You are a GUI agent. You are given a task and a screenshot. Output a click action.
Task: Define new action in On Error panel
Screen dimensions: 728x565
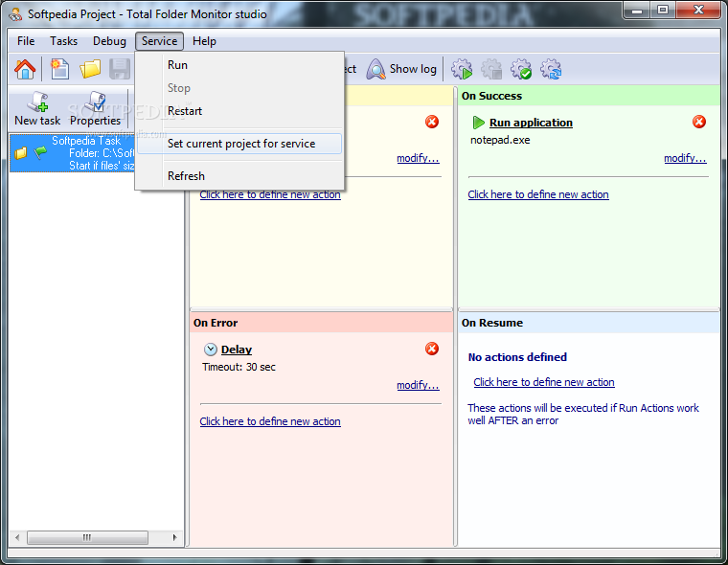coord(270,421)
